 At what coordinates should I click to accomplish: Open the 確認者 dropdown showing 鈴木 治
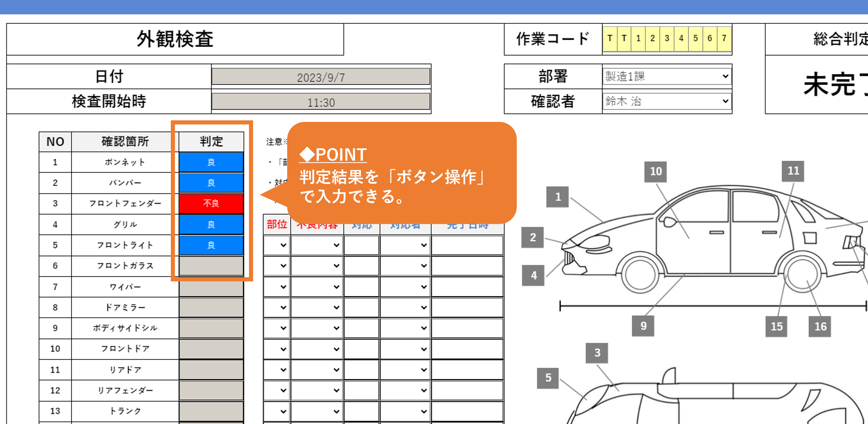(667, 101)
